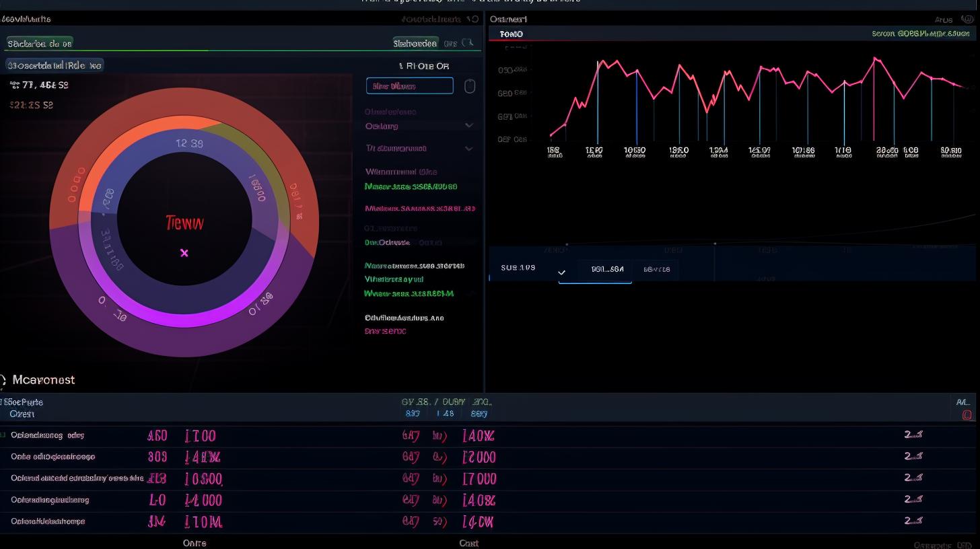Image resolution: width=980 pixels, height=549 pixels.
Task: Click the circular icon at chart panel top-right
Action: 969,20
